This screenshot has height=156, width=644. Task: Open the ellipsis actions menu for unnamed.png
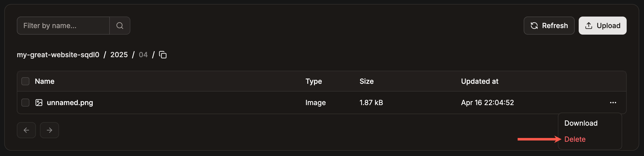pyautogui.click(x=613, y=102)
